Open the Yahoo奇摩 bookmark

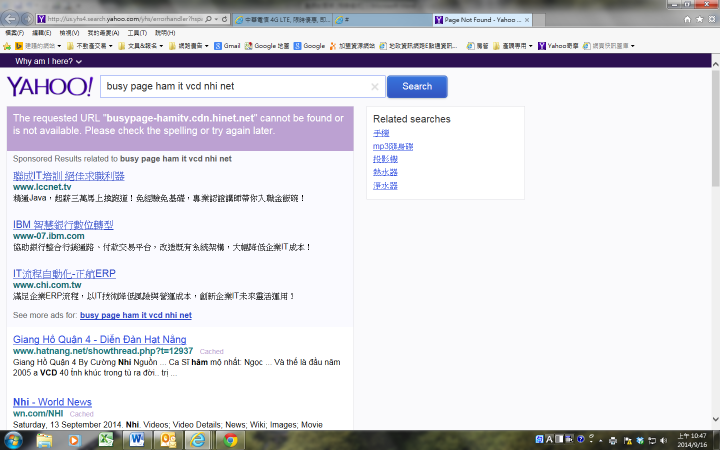[558, 46]
